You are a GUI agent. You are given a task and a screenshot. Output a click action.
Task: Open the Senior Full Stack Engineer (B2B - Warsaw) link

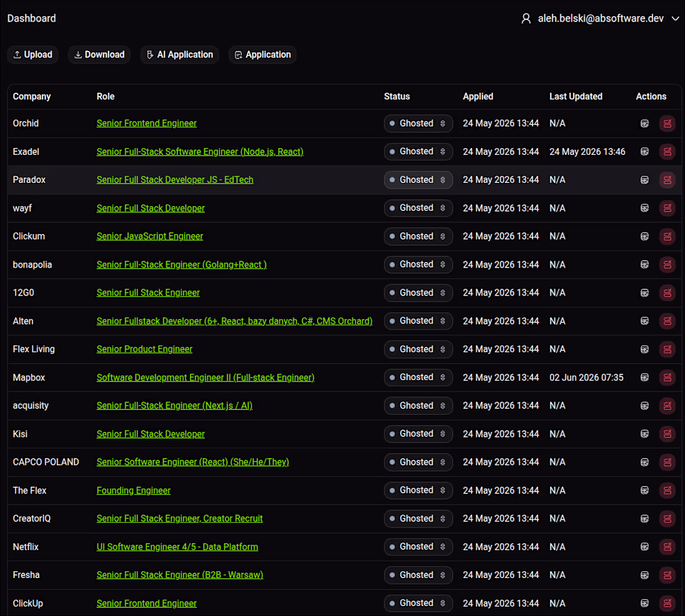coord(180,575)
